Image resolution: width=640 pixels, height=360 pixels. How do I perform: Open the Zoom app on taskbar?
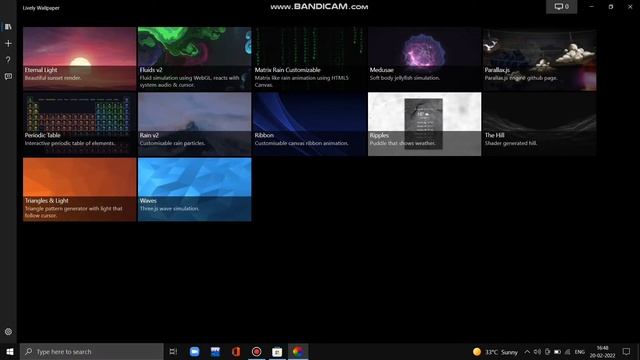click(x=194, y=351)
